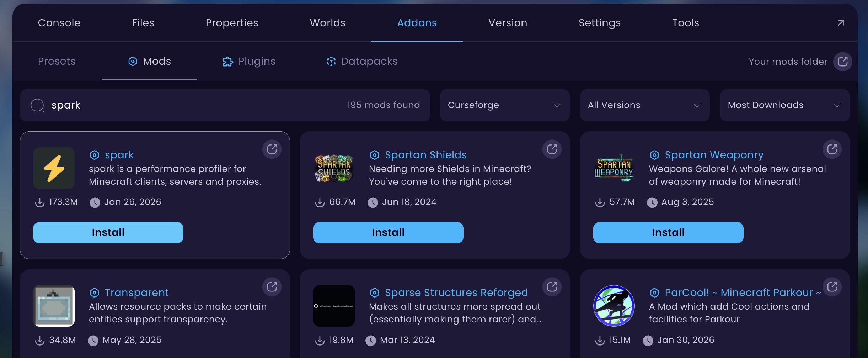The width and height of the screenshot is (868, 358).
Task: Expand the Curseforge source dropdown
Action: point(505,105)
